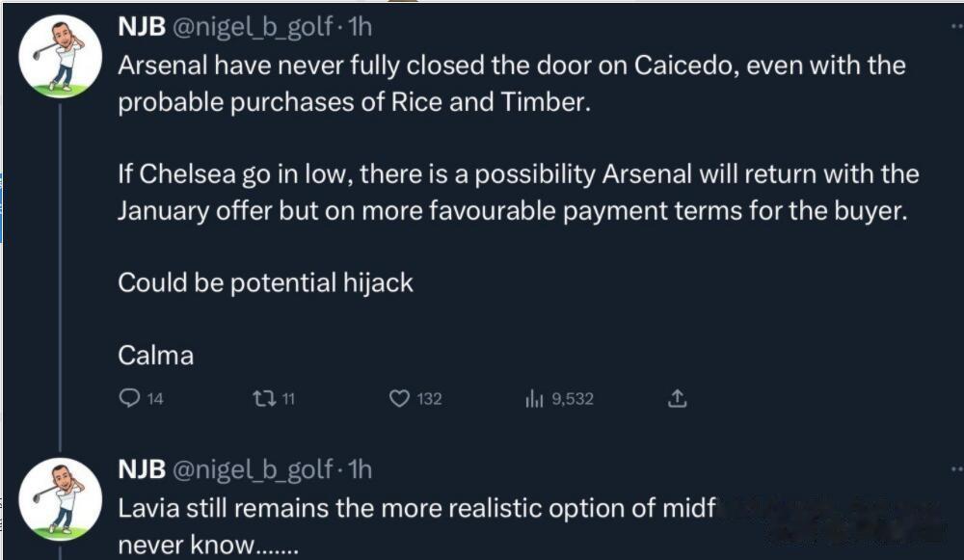Click @nigel_b_golf handle on Lavia tweet

[253, 470]
